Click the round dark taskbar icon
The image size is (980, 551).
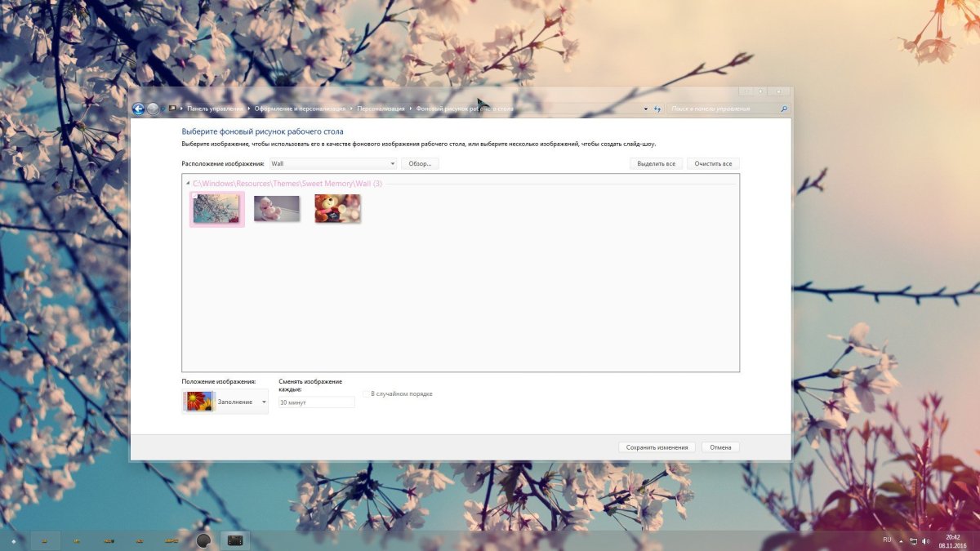coord(204,540)
